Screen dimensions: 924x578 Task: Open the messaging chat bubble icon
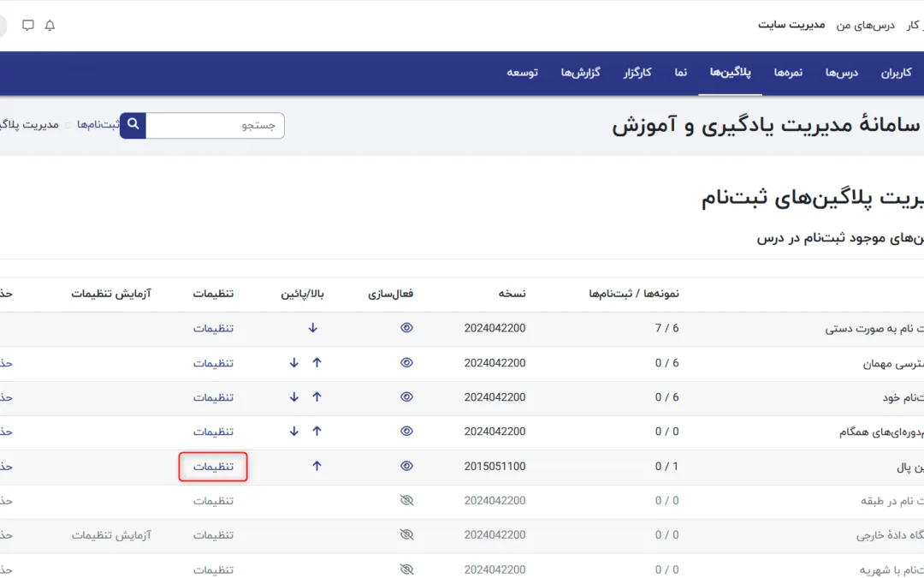coord(28,26)
